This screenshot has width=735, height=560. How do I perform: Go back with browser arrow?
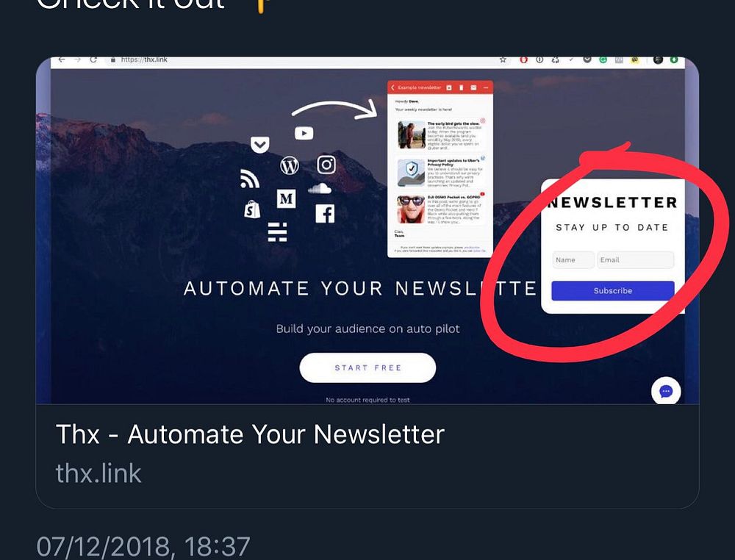point(62,60)
